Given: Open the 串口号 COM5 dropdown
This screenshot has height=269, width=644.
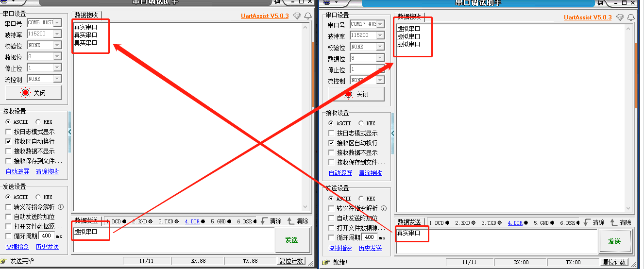Looking at the screenshot, I should coord(57,23).
